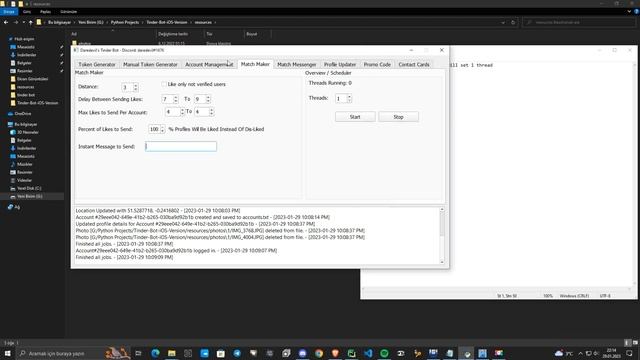Click the Max Likes Per Account minimum box
640x360 pixels.
tap(172, 111)
